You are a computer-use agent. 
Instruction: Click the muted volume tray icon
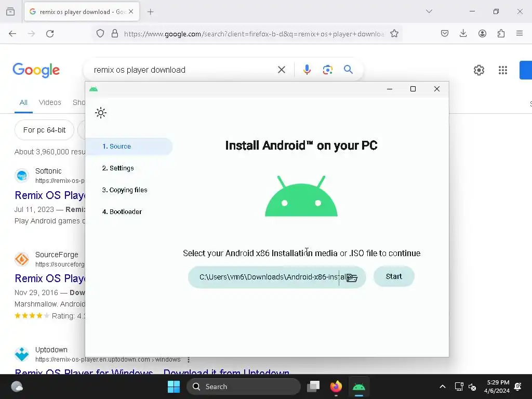(472, 387)
